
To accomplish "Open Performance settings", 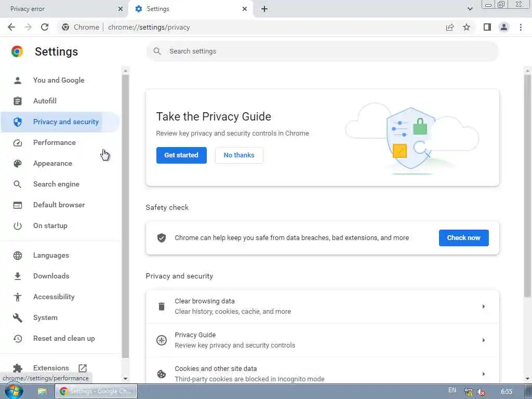I will coord(60,142).
